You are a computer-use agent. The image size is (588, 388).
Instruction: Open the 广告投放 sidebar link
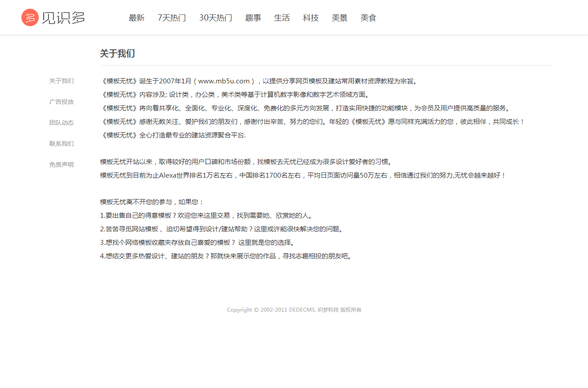tap(62, 102)
